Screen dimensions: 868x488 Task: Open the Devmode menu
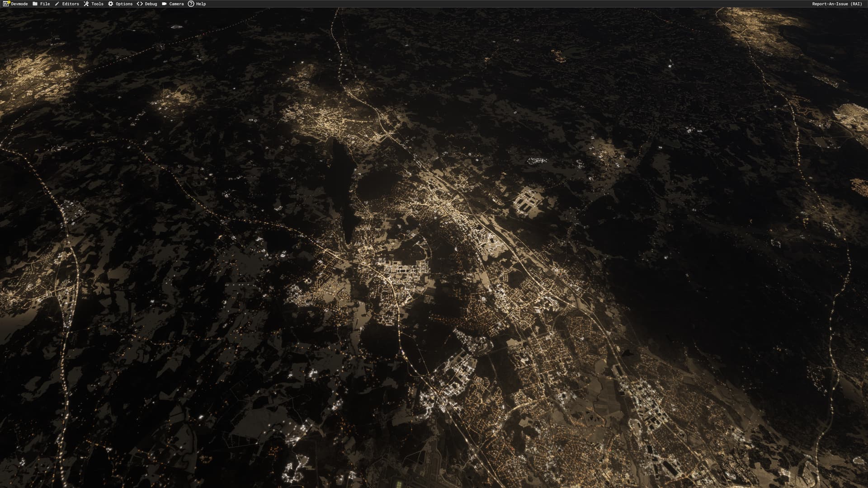coord(19,4)
